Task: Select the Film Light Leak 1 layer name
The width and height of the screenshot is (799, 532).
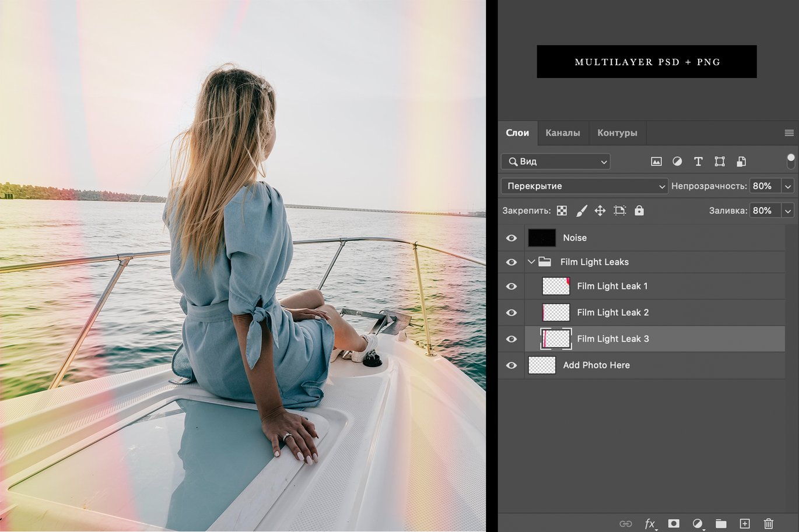Action: (x=612, y=286)
